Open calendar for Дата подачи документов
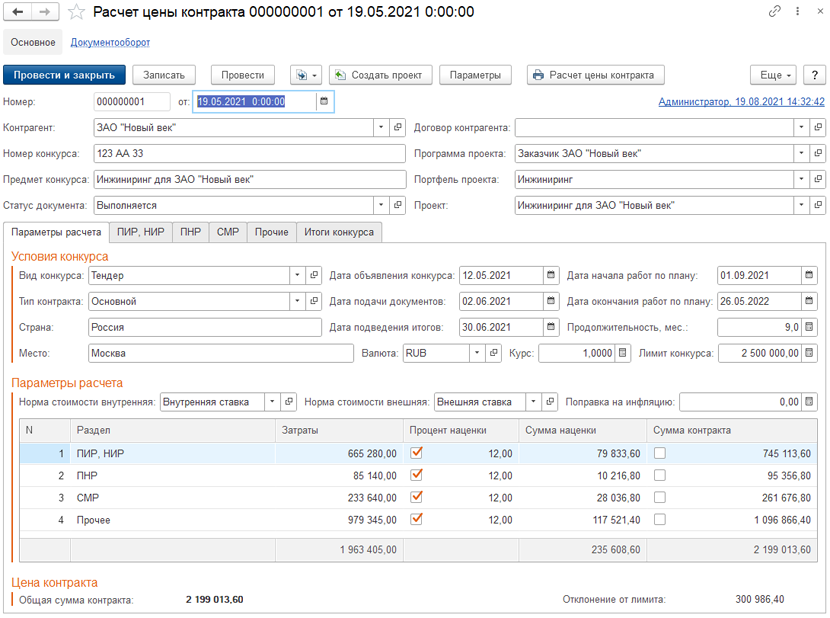Image resolution: width=830 pixels, height=618 pixels. tap(551, 301)
